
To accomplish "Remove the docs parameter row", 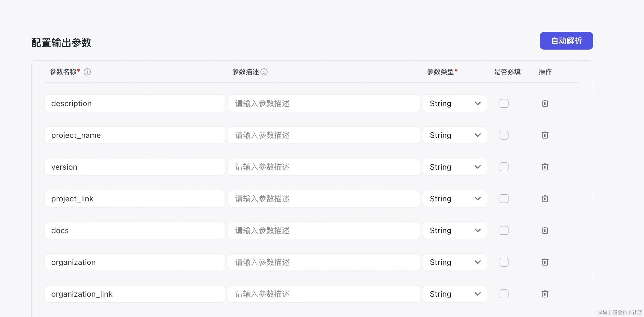I will click(545, 230).
